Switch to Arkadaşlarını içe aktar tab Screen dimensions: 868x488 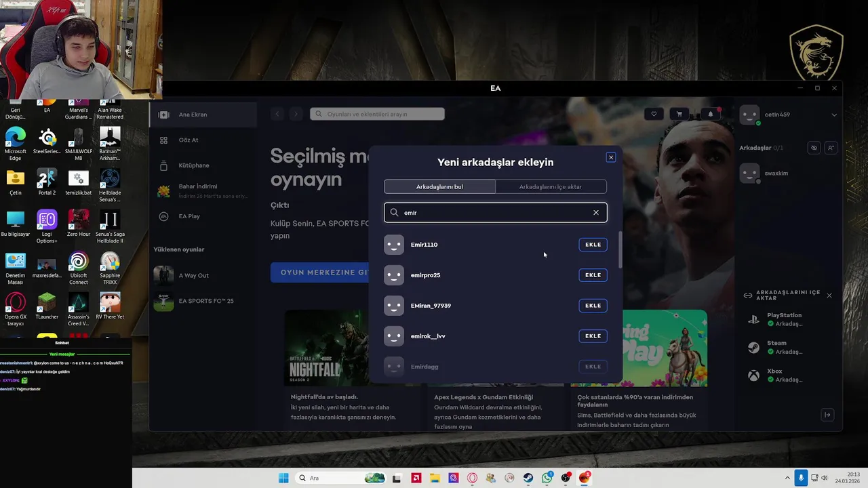[551, 186]
